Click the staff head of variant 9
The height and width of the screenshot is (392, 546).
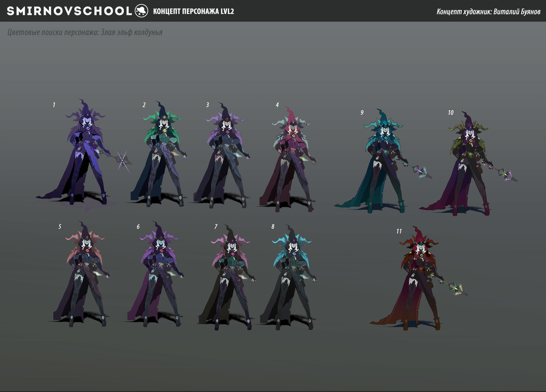[423, 171]
